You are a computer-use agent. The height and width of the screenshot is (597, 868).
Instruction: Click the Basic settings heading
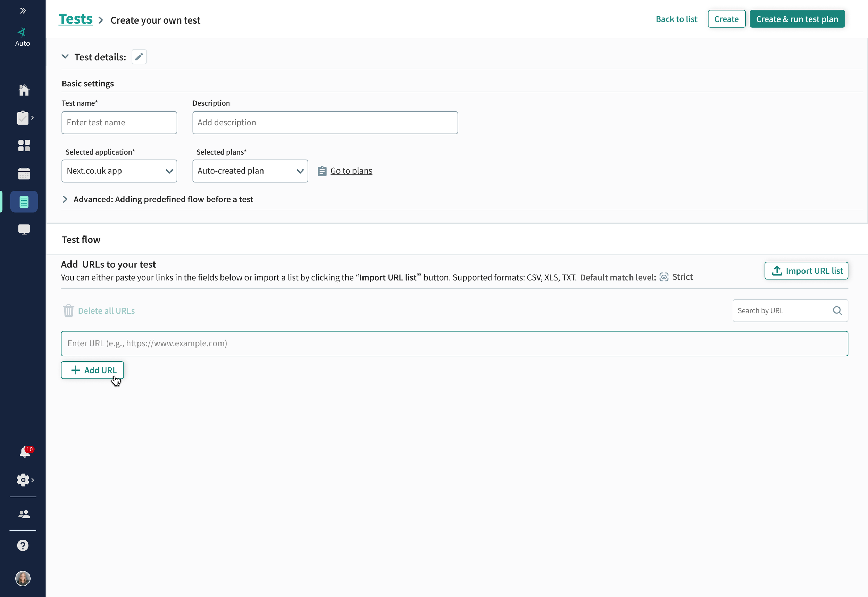[87, 83]
